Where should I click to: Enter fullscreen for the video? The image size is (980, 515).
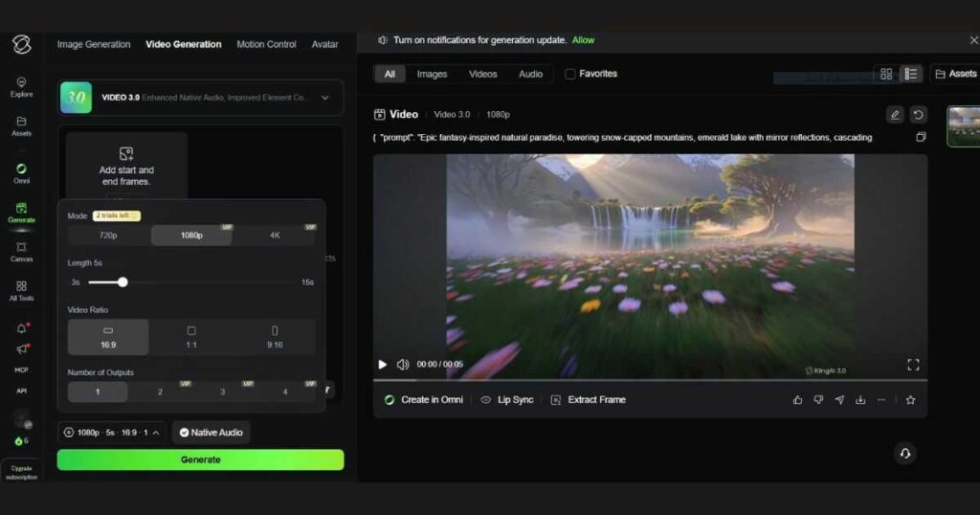[913, 365]
